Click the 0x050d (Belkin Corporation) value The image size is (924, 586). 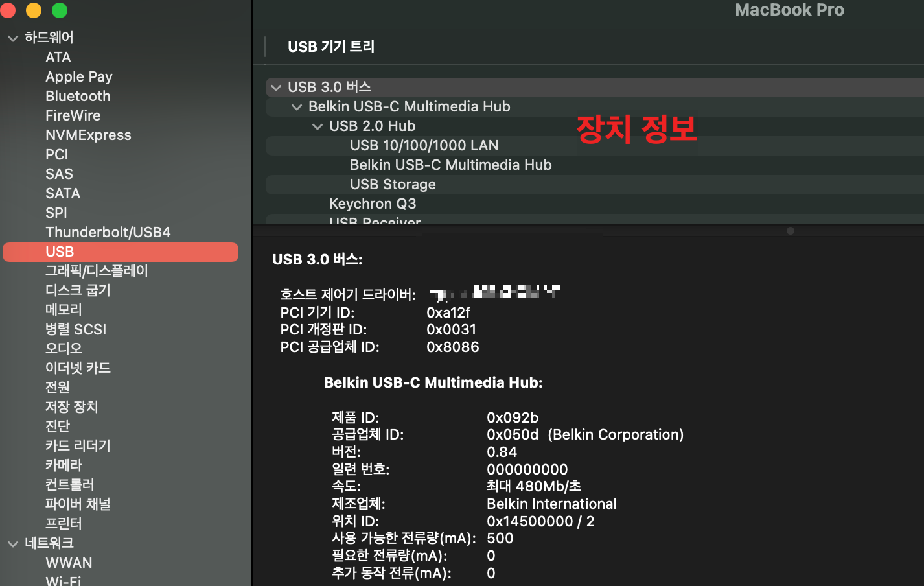point(585,435)
